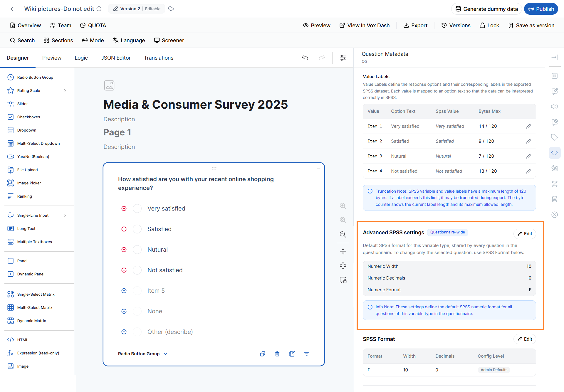Edit the Advanced SPSS settings

point(525,234)
